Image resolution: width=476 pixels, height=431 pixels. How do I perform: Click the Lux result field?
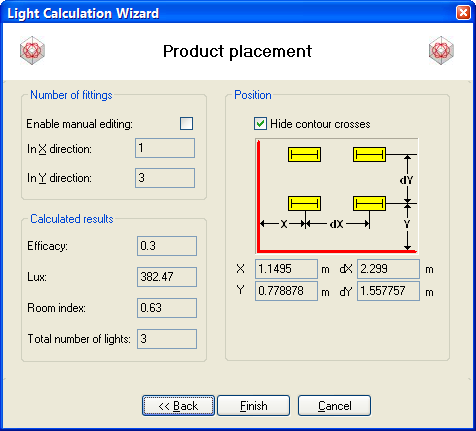pyautogui.click(x=167, y=277)
